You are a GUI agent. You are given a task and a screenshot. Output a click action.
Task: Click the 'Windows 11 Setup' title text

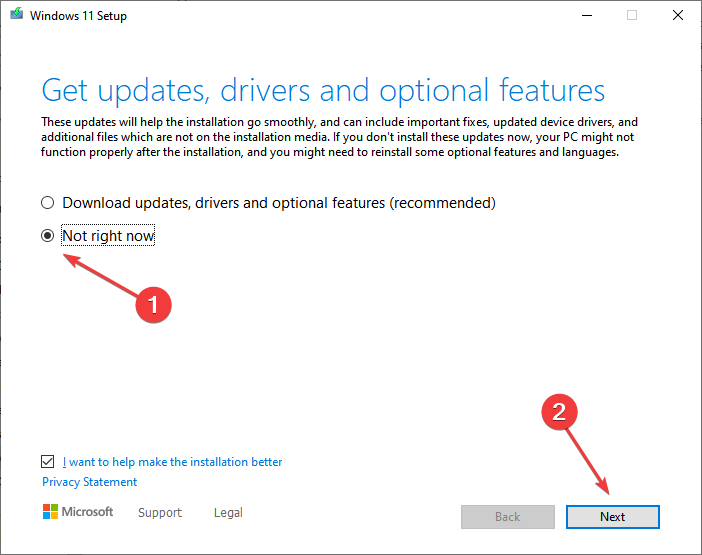click(x=78, y=16)
